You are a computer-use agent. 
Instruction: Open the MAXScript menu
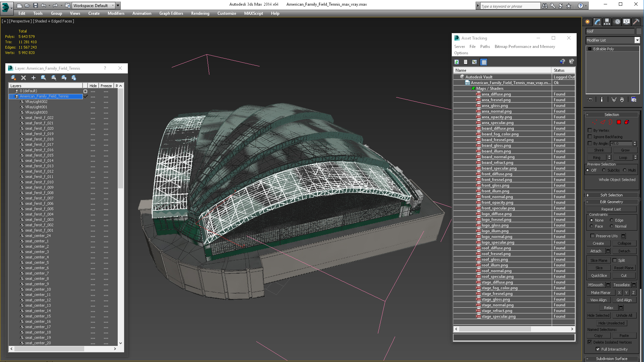tap(254, 13)
